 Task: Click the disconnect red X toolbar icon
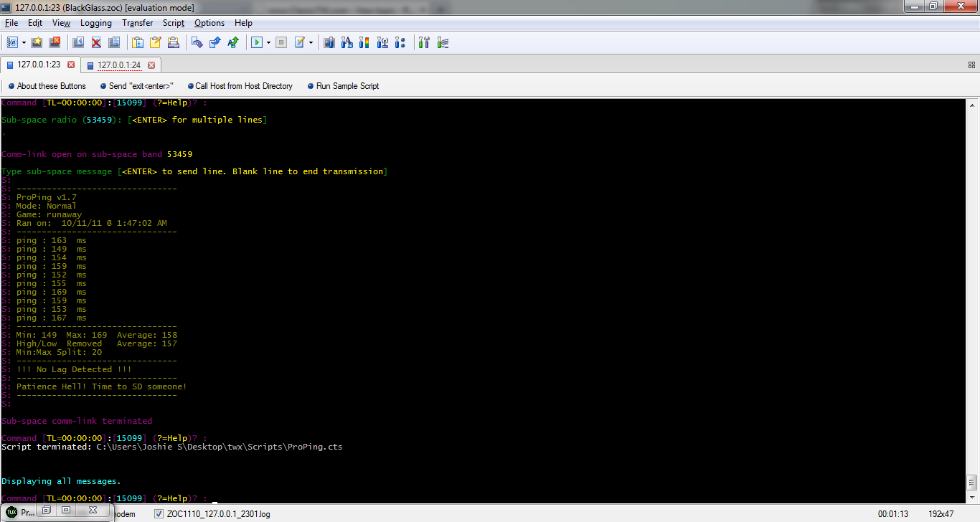(96, 42)
